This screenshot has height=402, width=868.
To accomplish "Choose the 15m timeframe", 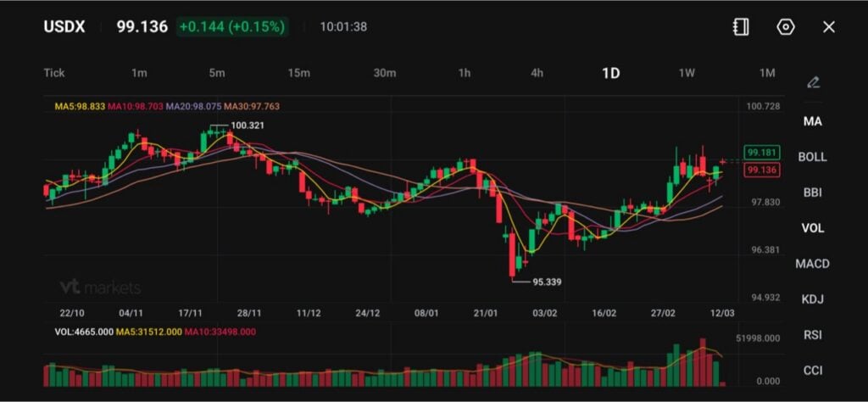I will (x=298, y=73).
